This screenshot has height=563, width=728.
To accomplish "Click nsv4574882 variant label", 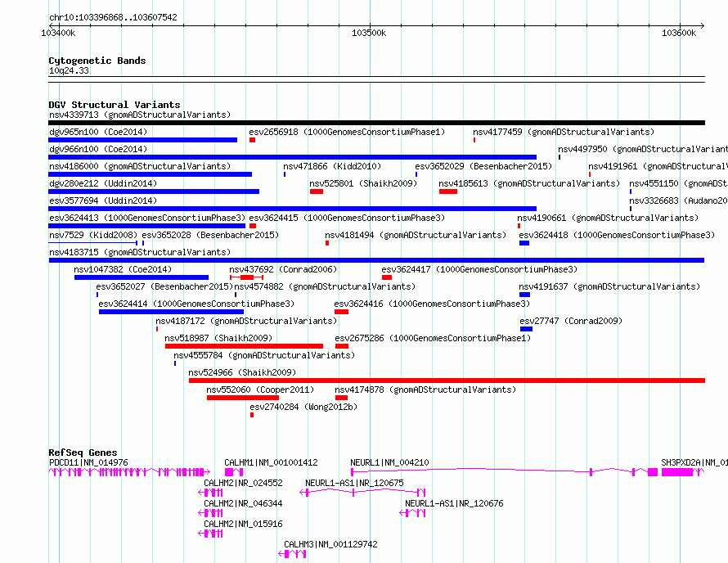I will pos(325,286).
